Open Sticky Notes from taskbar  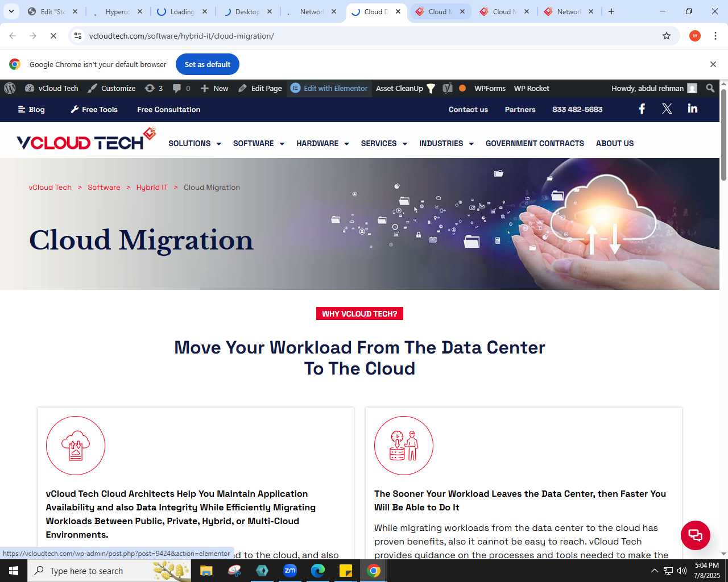point(346,571)
